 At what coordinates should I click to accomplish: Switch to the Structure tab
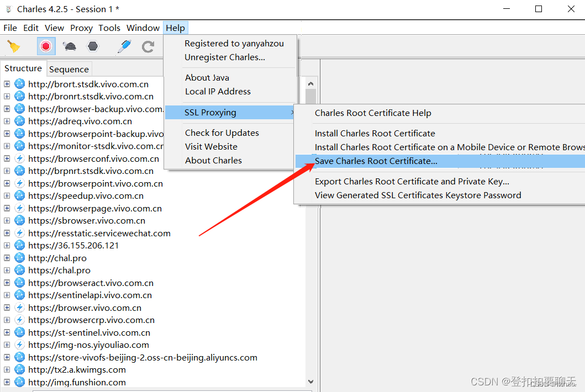point(23,68)
